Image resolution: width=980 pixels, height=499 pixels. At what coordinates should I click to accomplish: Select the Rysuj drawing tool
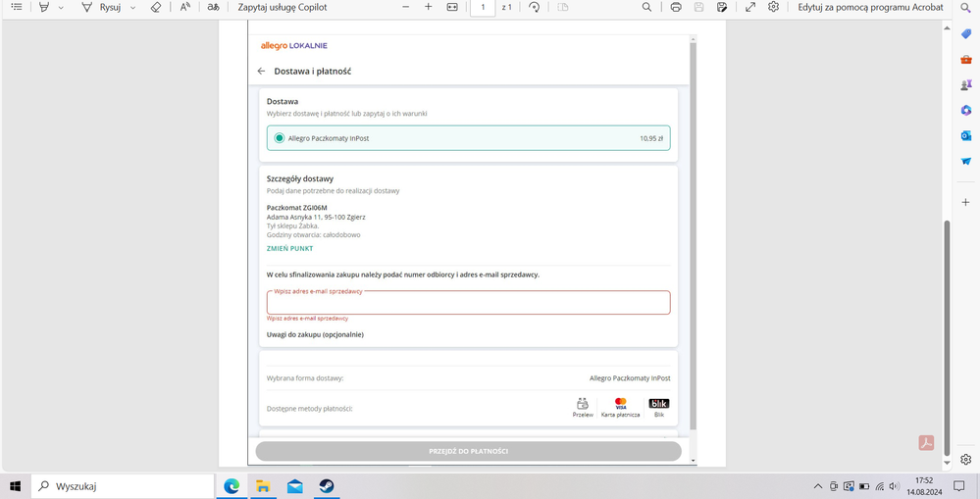pyautogui.click(x=101, y=7)
